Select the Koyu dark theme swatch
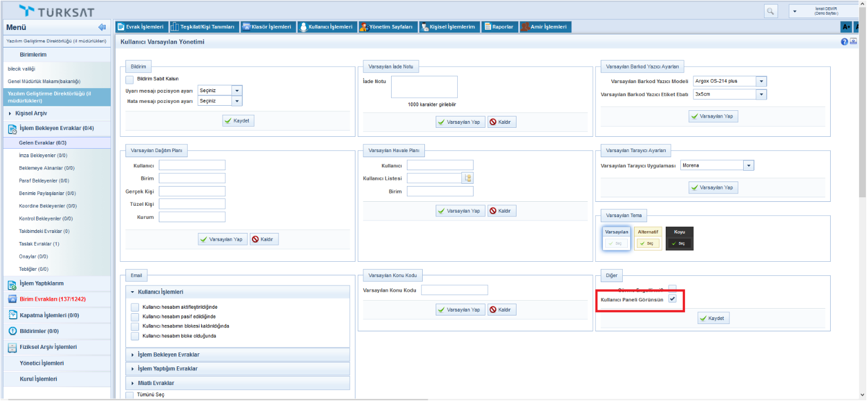The height and width of the screenshot is (402, 868). (x=679, y=239)
